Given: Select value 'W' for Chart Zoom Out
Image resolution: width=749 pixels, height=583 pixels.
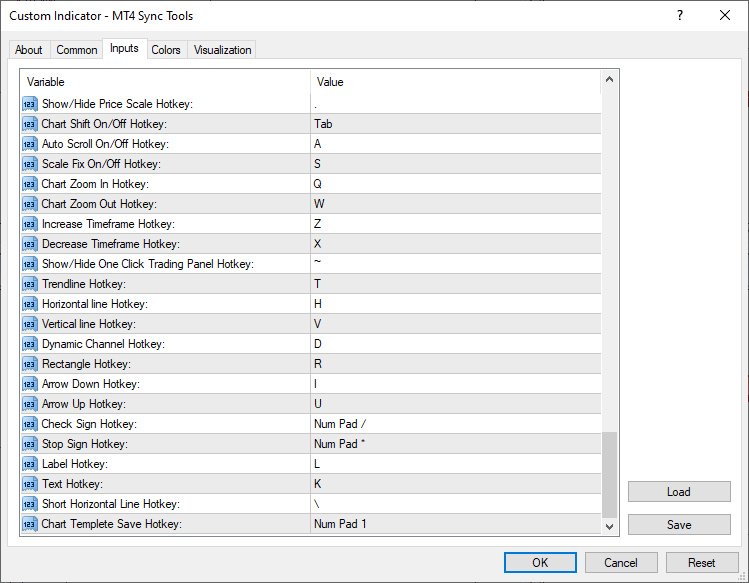Looking at the screenshot, I should pos(319,205).
